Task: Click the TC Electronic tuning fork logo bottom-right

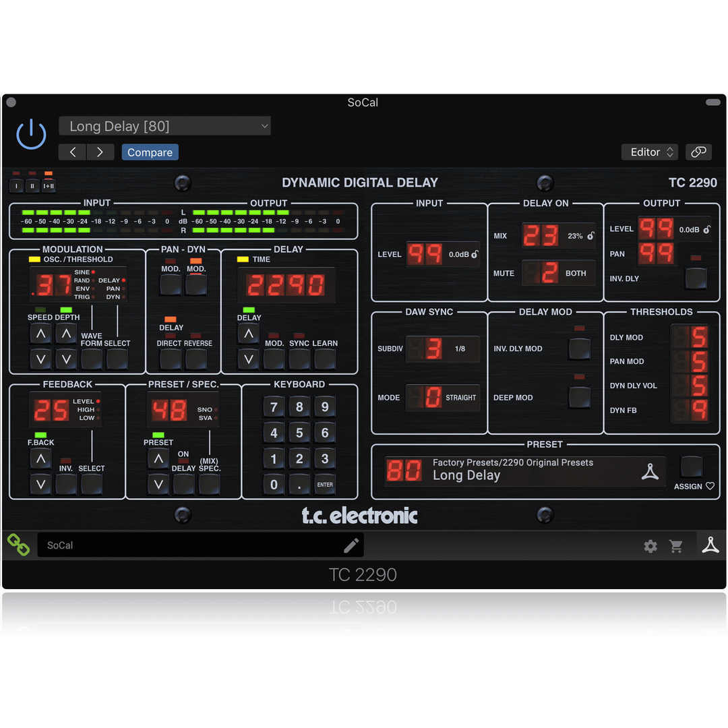Action: (710, 545)
